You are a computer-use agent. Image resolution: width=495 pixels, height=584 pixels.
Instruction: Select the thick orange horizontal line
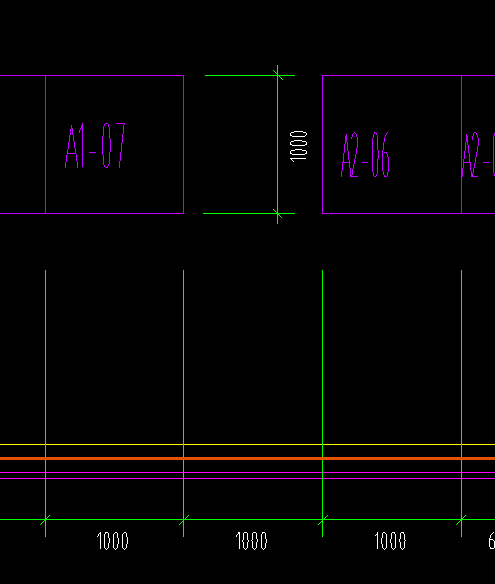tap(247, 458)
